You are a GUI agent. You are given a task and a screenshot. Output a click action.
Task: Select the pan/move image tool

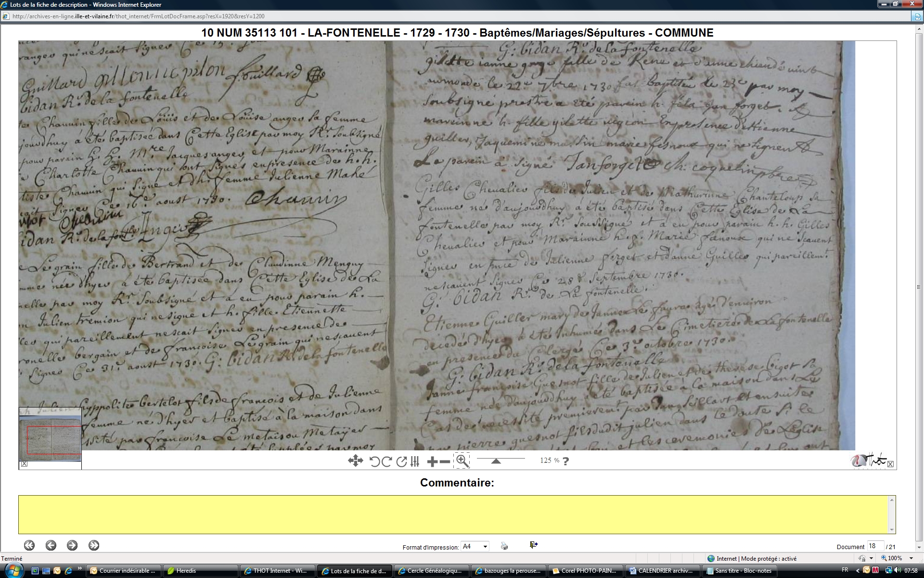pos(355,461)
